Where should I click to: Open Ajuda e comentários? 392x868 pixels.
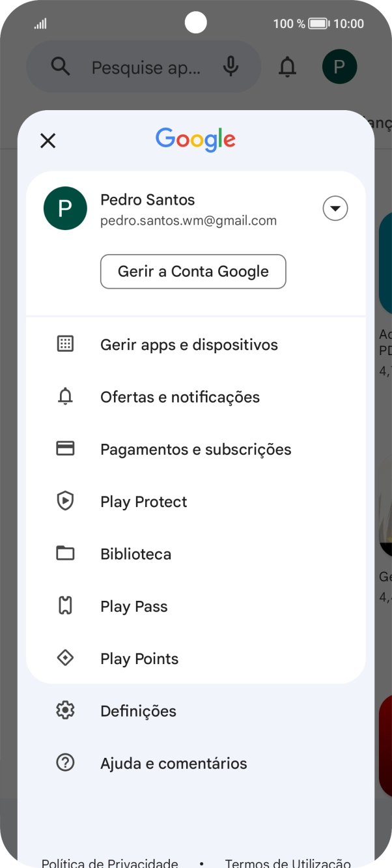coord(173,763)
